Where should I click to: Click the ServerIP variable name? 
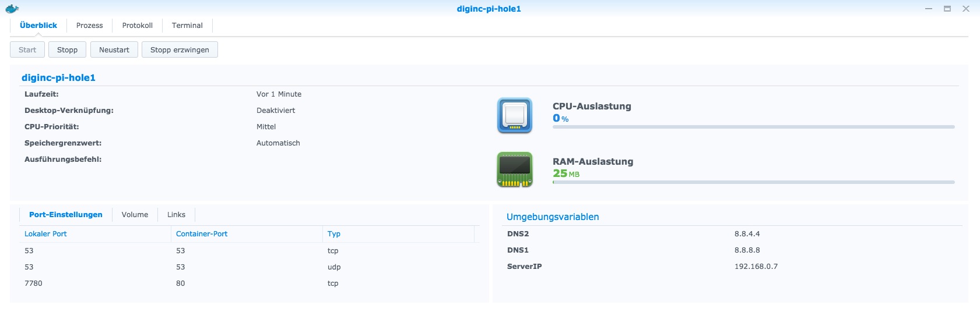[x=524, y=267]
